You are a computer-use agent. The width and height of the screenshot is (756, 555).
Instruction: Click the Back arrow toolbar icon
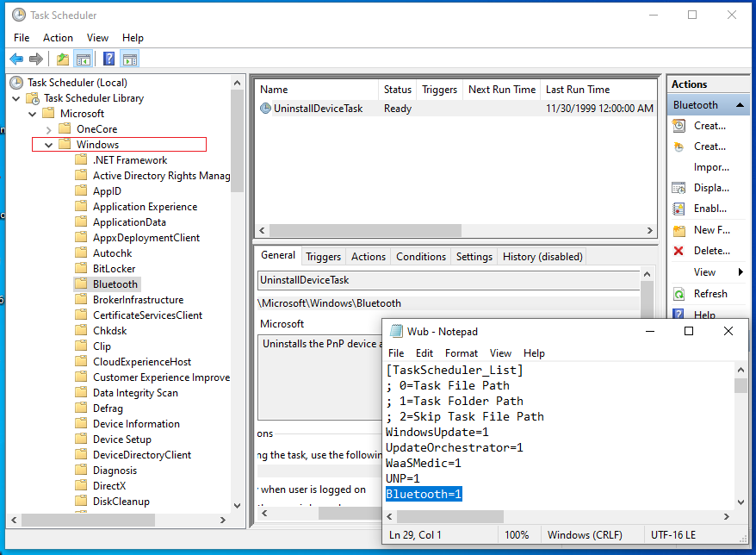coord(16,59)
